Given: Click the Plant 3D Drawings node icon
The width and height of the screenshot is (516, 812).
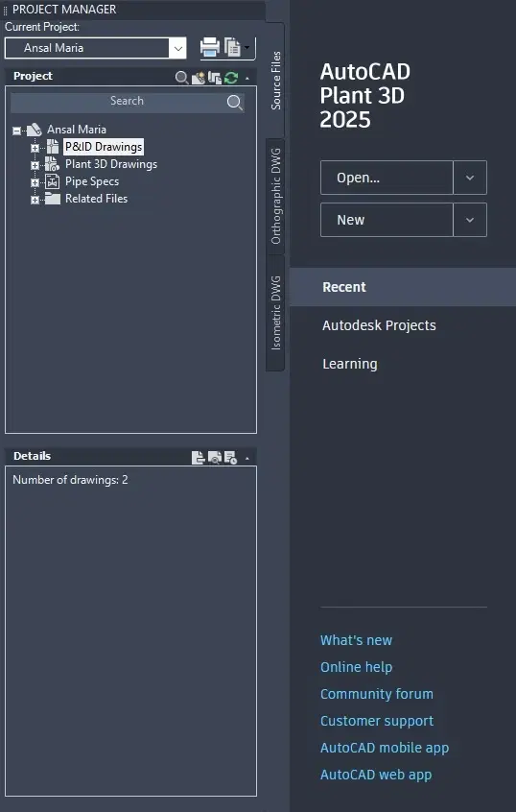Looking at the screenshot, I should click(x=53, y=164).
